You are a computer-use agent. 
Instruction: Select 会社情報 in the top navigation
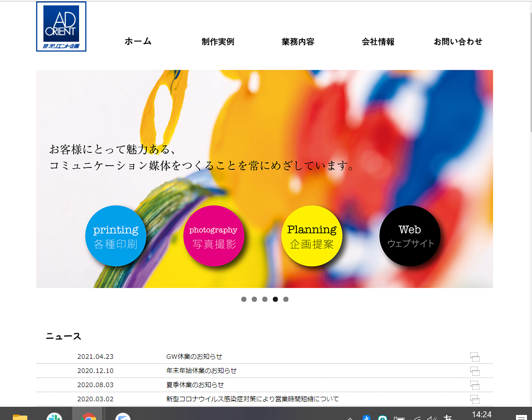pos(378,42)
